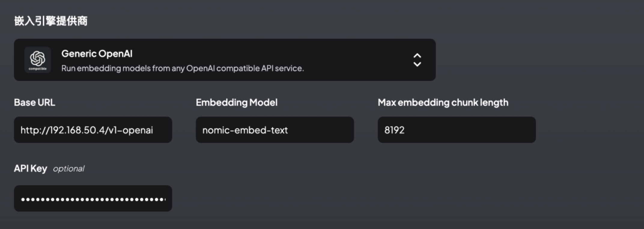The width and height of the screenshot is (644, 229).
Task: Click the Base URL label
Action: click(35, 102)
